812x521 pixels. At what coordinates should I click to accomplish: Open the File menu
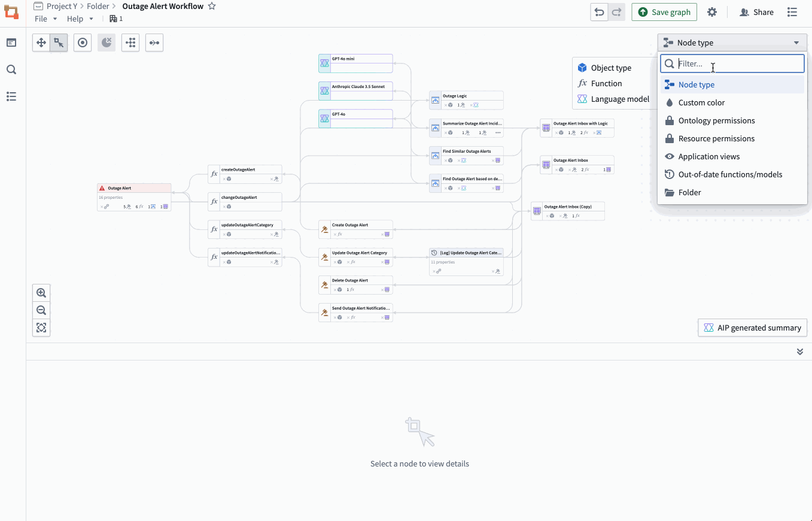pos(46,19)
